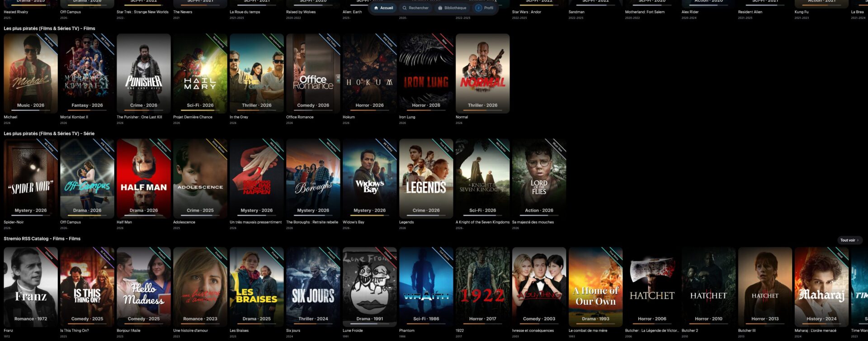Open the Sandman title
The width and height of the screenshot is (868, 341).
pos(576,12)
